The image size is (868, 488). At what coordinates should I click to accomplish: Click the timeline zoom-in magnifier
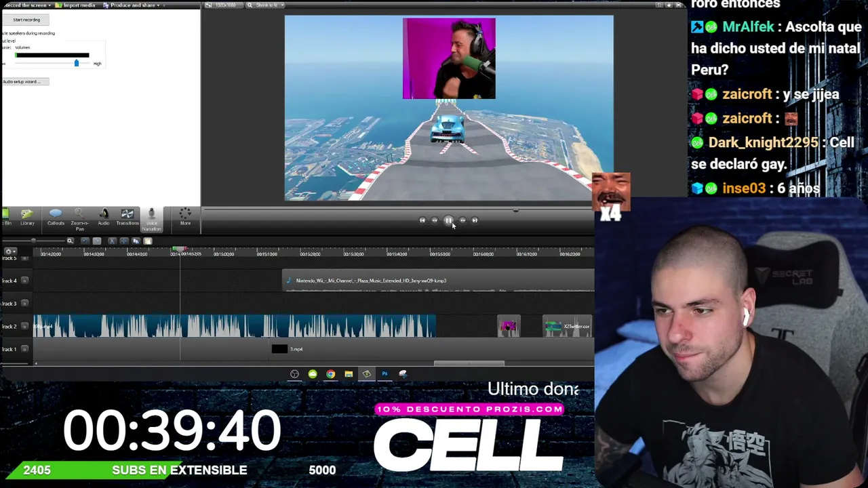click(70, 241)
